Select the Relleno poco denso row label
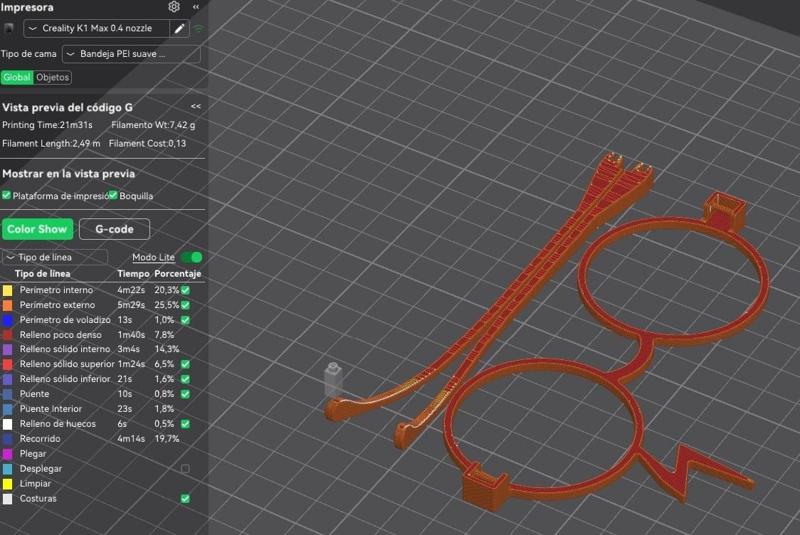The width and height of the screenshot is (800, 535). (60, 335)
